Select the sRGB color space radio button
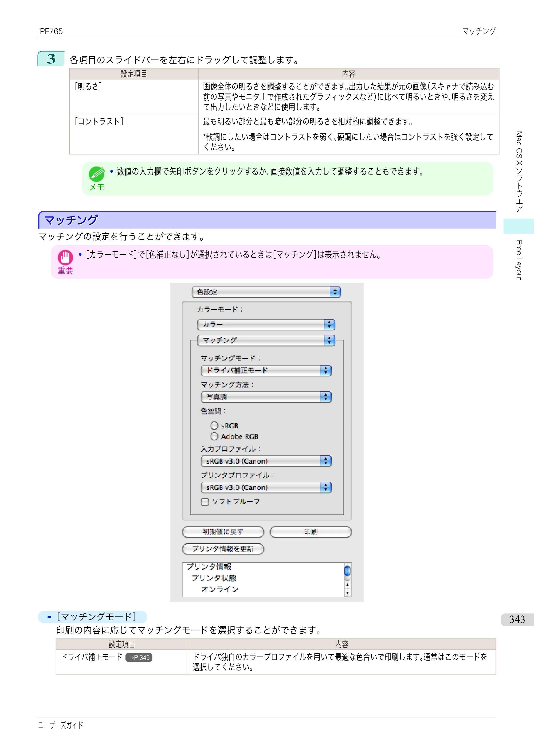 pos(214,426)
